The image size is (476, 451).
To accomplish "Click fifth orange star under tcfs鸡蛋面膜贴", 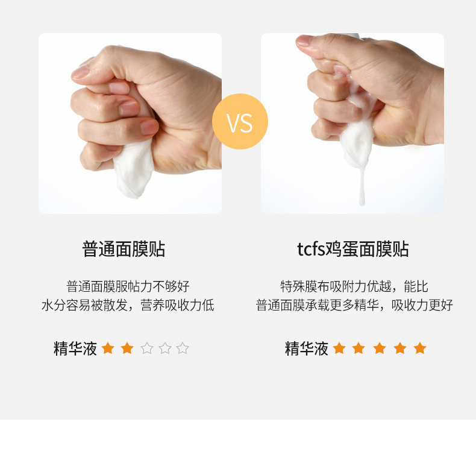I will pyautogui.click(x=420, y=348).
